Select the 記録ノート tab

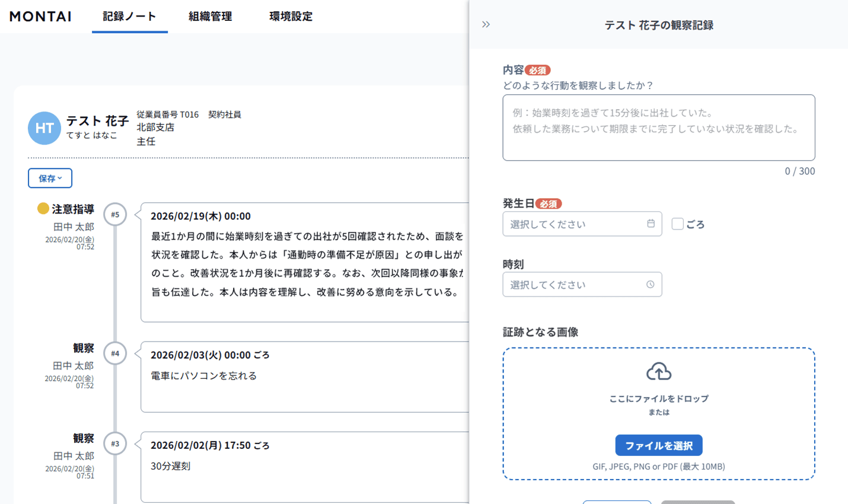[x=129, y=17]
